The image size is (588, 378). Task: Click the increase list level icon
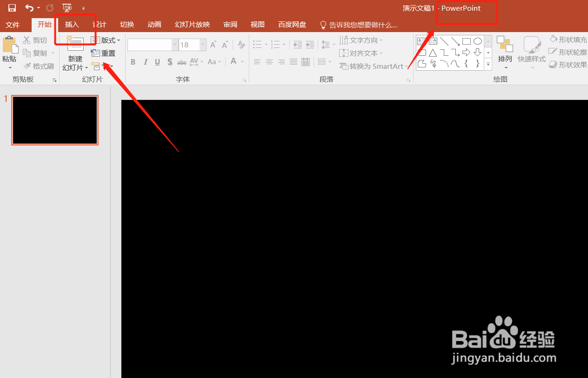tap(310, 45)
